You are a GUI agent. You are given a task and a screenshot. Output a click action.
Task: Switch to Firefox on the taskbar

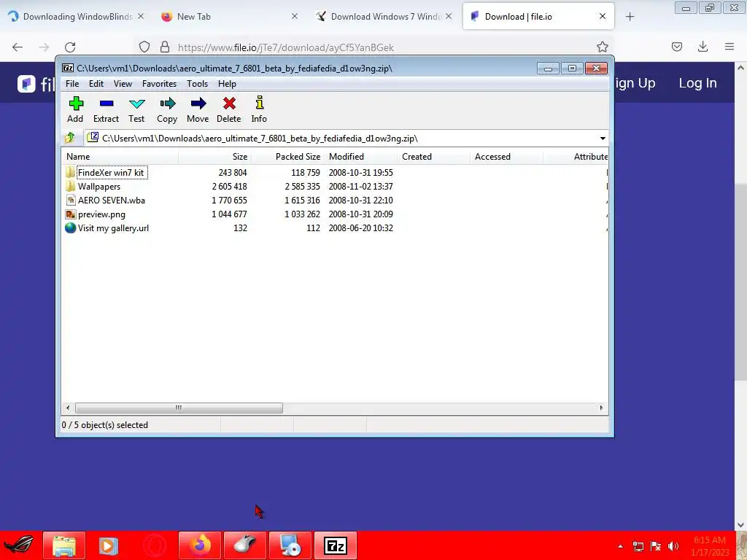point(200,545)
